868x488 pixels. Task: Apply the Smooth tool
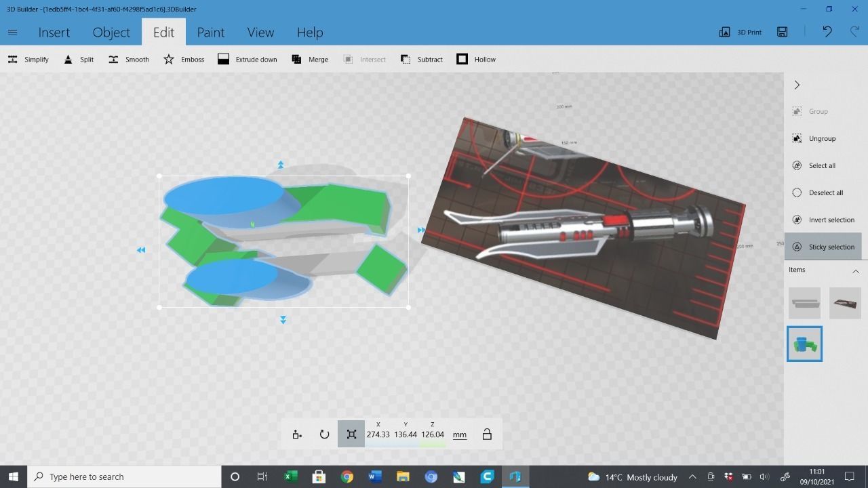coord(128,59)
